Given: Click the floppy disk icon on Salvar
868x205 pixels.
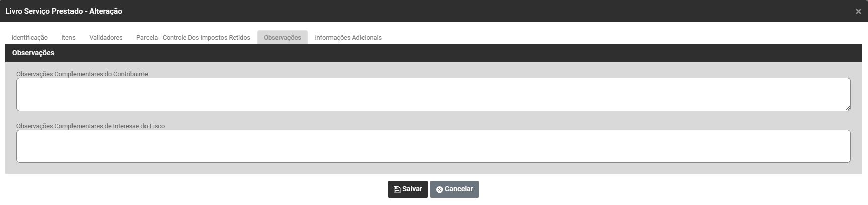Looking at the screenshot, I should coord(397,189).
